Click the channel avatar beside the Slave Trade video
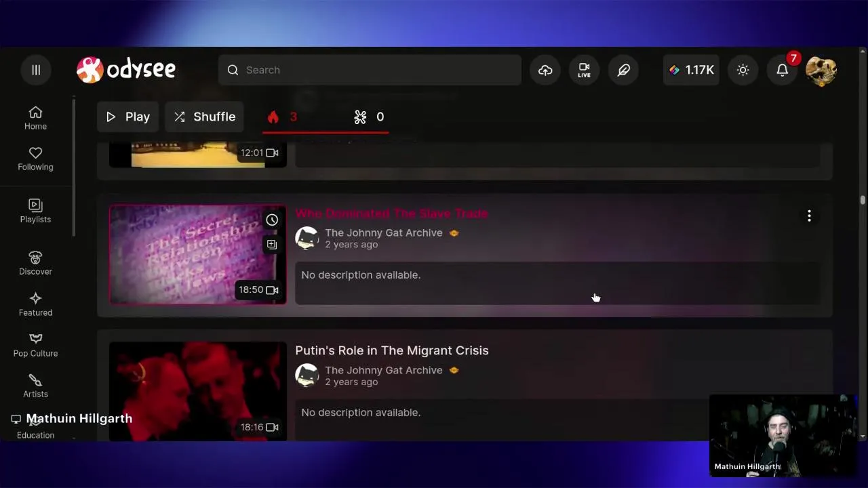The width and height of the screenshot is (868, 488). [x=307, y=238]
